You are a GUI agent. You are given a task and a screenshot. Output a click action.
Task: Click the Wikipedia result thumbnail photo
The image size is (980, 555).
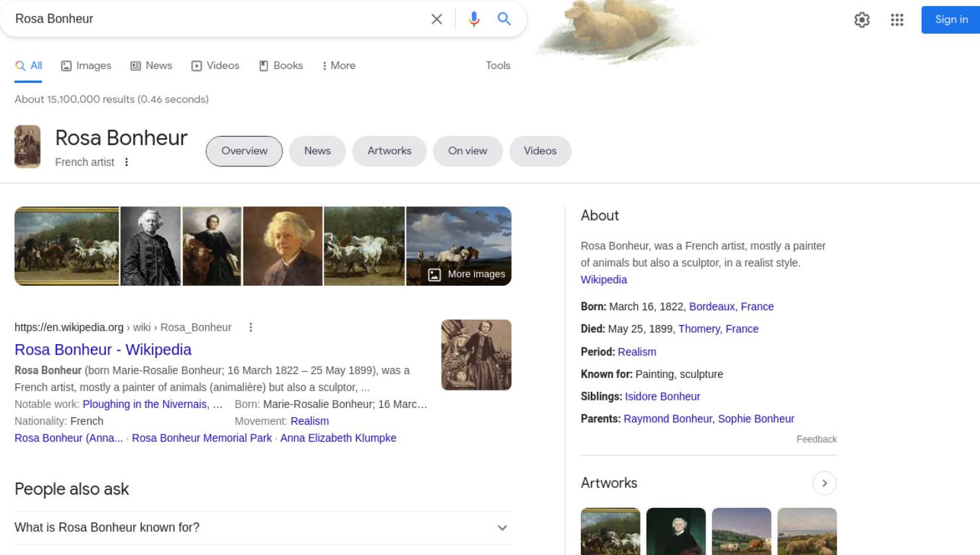[x=476, y=355]
